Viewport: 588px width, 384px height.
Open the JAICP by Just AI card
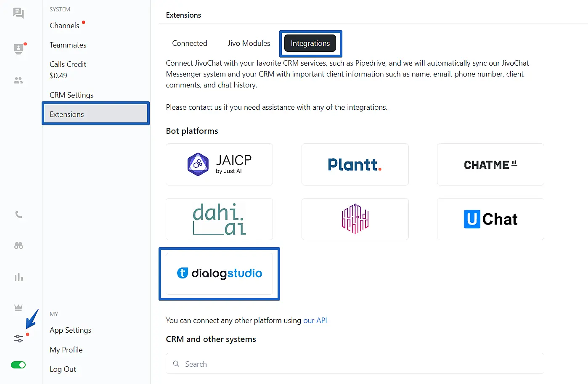pos(219,164)
